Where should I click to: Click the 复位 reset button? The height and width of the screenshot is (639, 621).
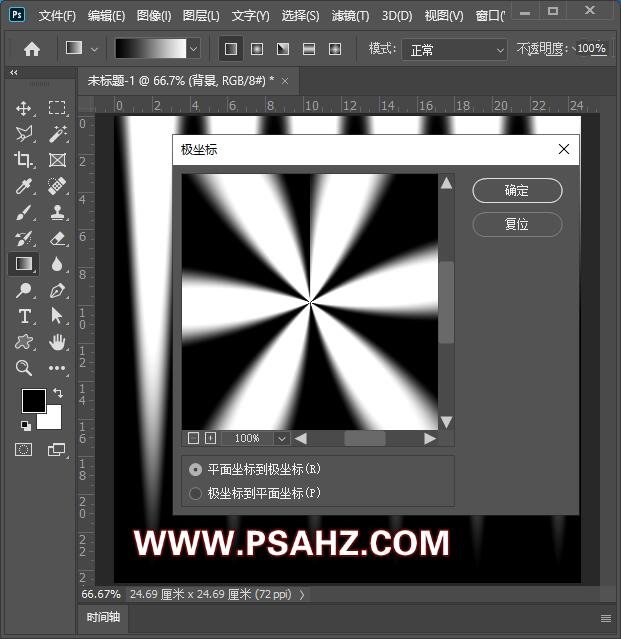click(517, 224)
